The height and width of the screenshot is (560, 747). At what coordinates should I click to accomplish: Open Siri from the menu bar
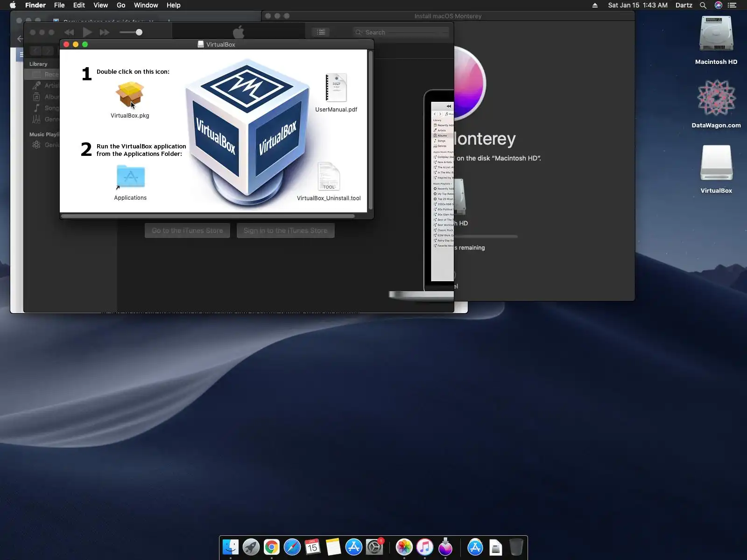click(719, 5)
